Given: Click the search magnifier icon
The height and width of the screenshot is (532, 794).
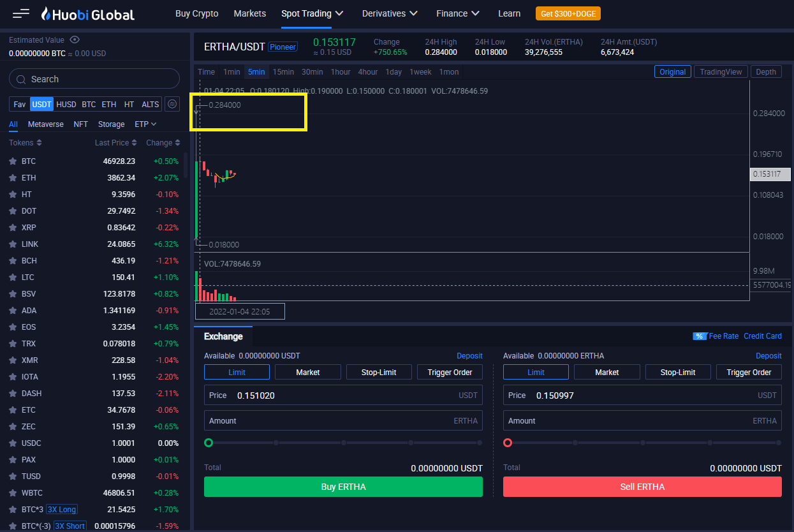Looking at the screenshot, I should [x=22, y=79].
